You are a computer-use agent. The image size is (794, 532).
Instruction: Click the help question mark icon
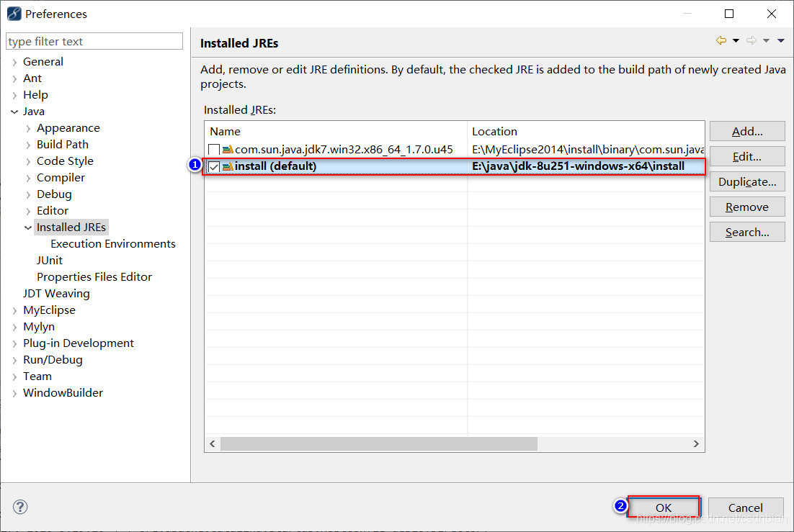(20, 507)
